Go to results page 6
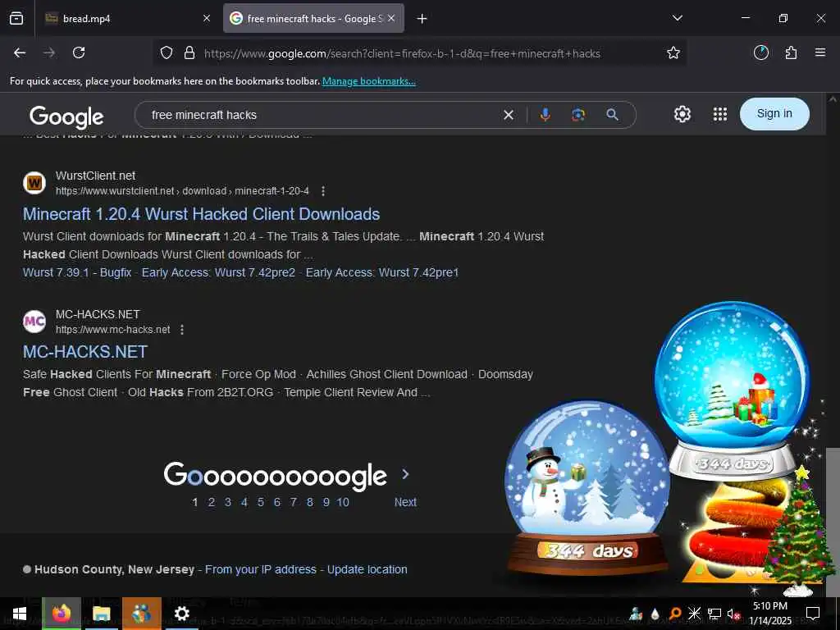This screenshot has width=840, height=630. click(x=277, y=502)
